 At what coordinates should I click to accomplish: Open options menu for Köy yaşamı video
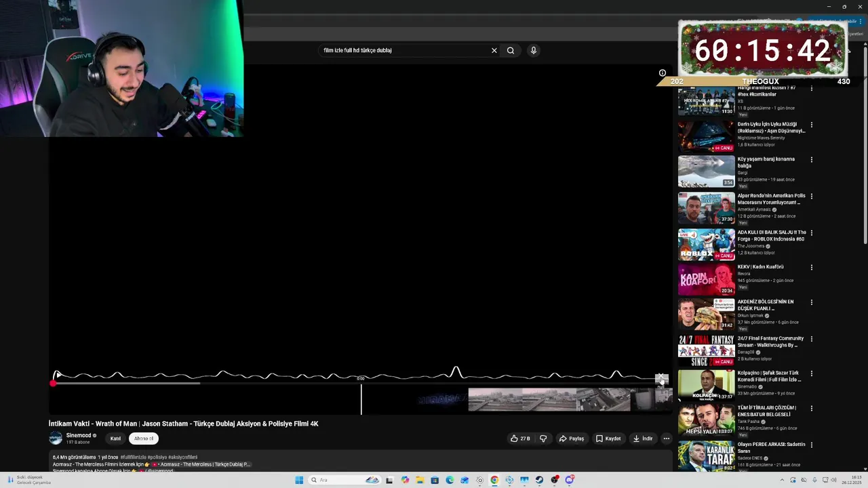[x=811, y=160]
